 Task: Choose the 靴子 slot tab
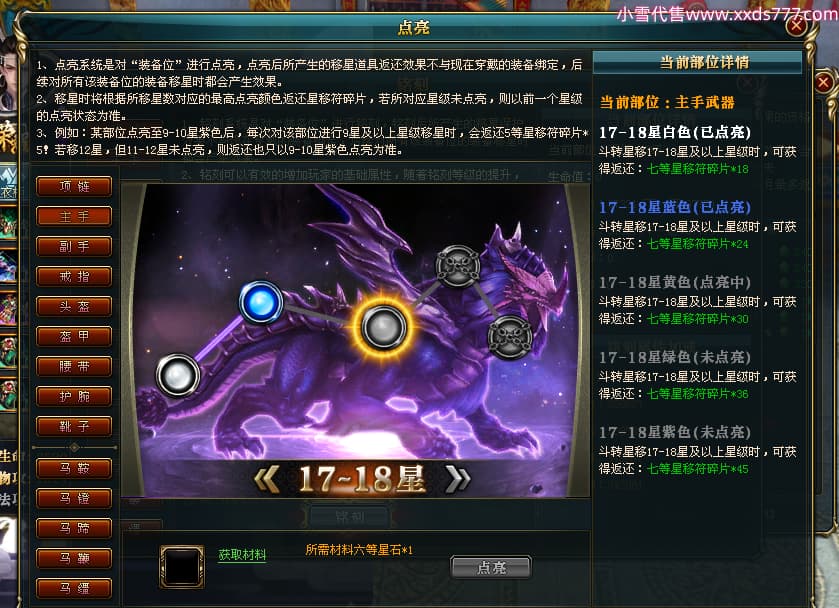click(74, 426)
